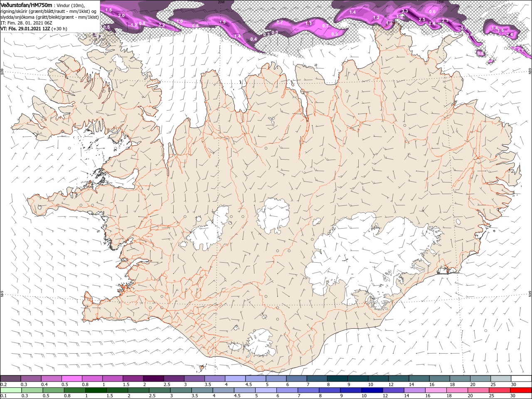Click the dark blue lower swatch between 10 and 12

372,390
